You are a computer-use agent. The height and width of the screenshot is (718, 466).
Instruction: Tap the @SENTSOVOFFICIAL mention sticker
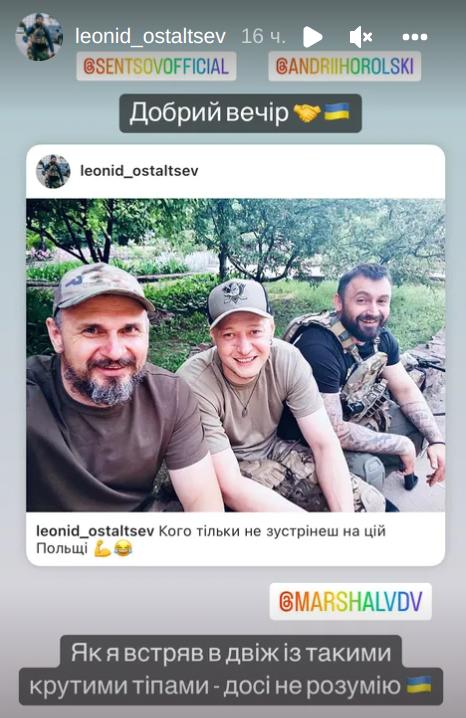point(156,66)
